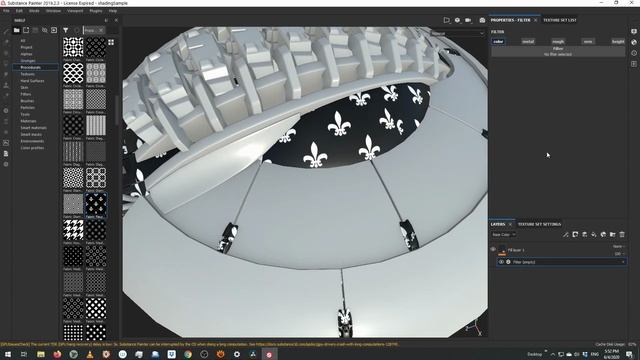Click the viewport display settings cube icon

[x=457, y=20]
